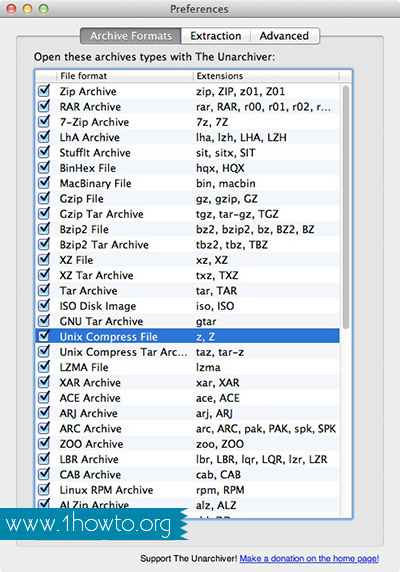Image resolution: width=400 pixels, height=572 pixels.
Task: Click the 'tbz2, tbz, TBZ' extensions cell
Action: click(x=232, y=244)
